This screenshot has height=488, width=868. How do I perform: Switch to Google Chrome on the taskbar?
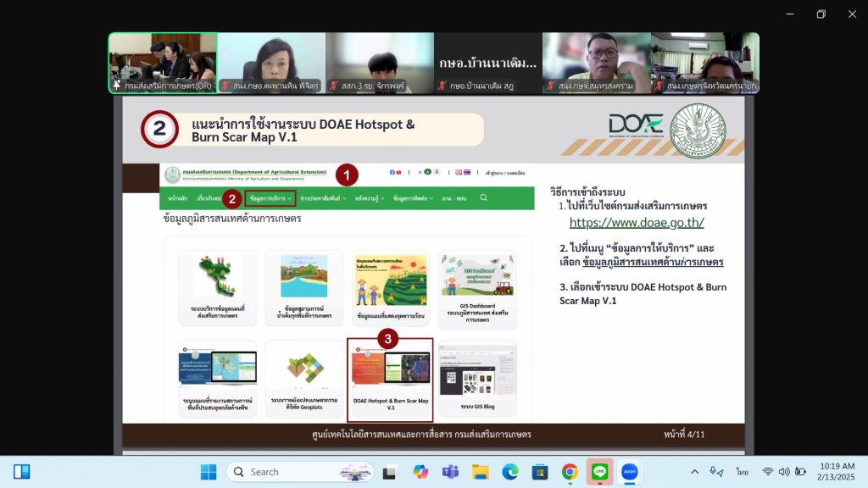[570, 472]
